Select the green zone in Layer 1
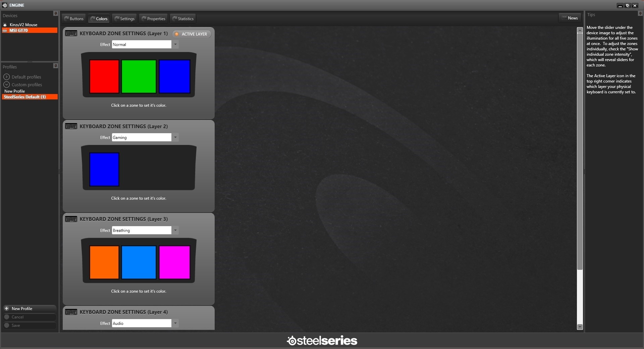Viewport: 644px width, 349px height. click(x=139, y=77)
